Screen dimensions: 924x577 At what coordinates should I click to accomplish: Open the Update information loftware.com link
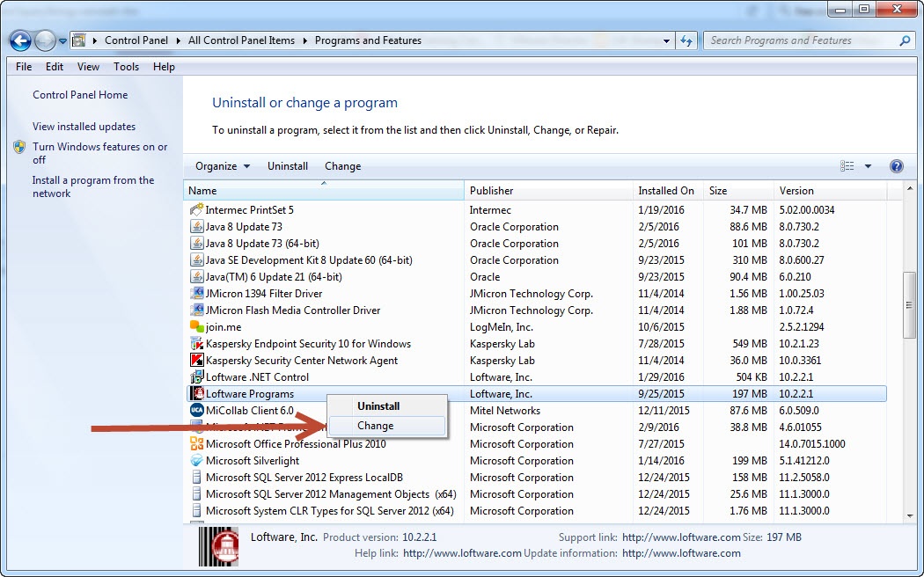pyautogui.click(x=680, y=553)
